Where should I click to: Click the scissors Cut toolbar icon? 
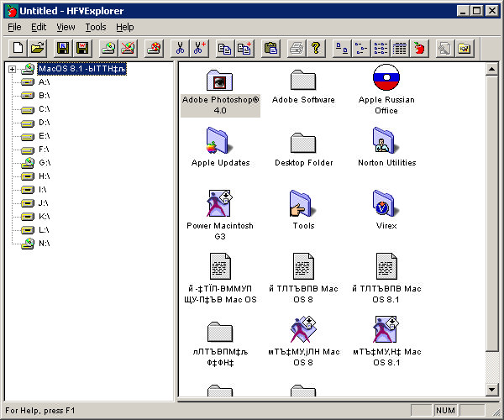(x=180, y=48)
